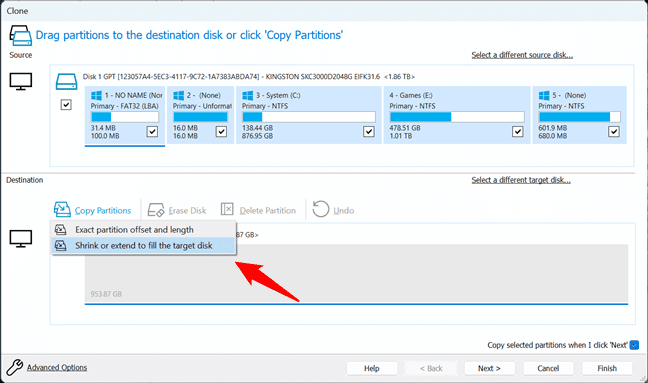Select the 3 - System (C:) partition title
Viewport: 648px width, 383px height.
(x=278, y=95)
